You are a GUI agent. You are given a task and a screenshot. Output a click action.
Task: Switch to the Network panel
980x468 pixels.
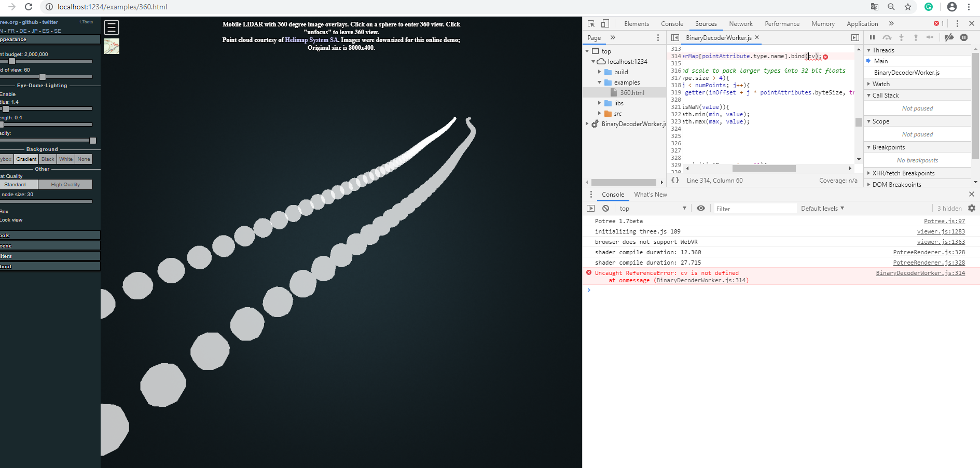click(740, 23)
